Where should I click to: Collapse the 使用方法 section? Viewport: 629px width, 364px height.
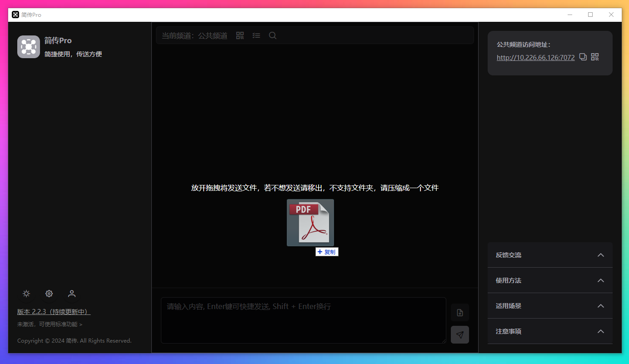pos(601,280)
